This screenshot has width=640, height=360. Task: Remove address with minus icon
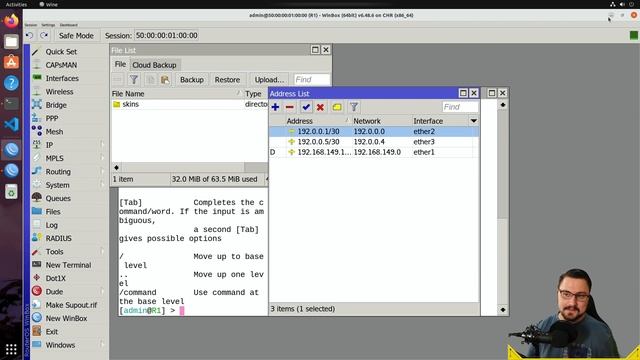[x=290, y=107]
